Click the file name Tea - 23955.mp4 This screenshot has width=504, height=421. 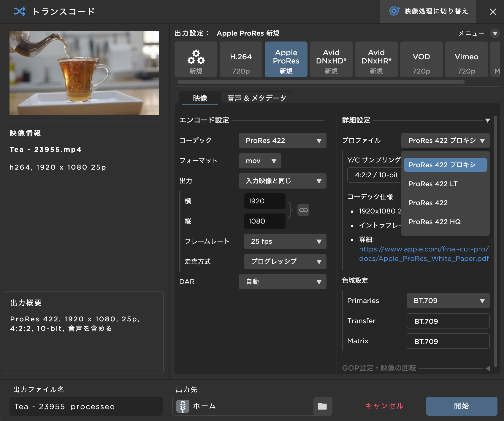pyautogui.click(x=45, y=149)
